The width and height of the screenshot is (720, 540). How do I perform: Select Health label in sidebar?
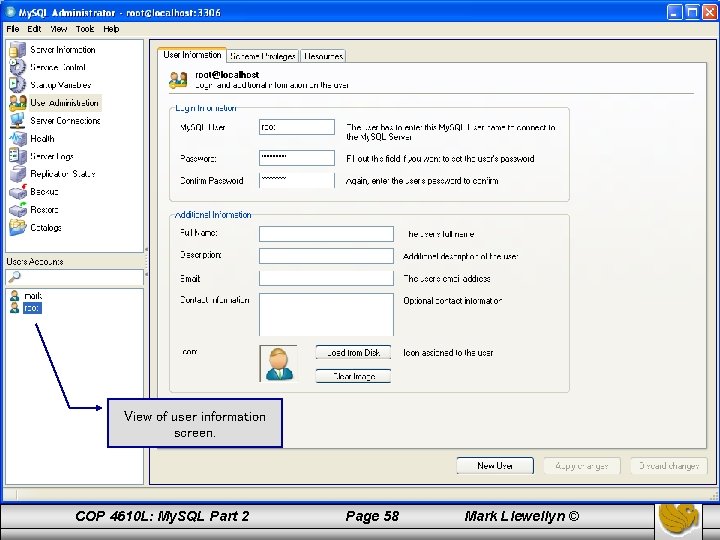pyautogui.click(x=42, y=139)
